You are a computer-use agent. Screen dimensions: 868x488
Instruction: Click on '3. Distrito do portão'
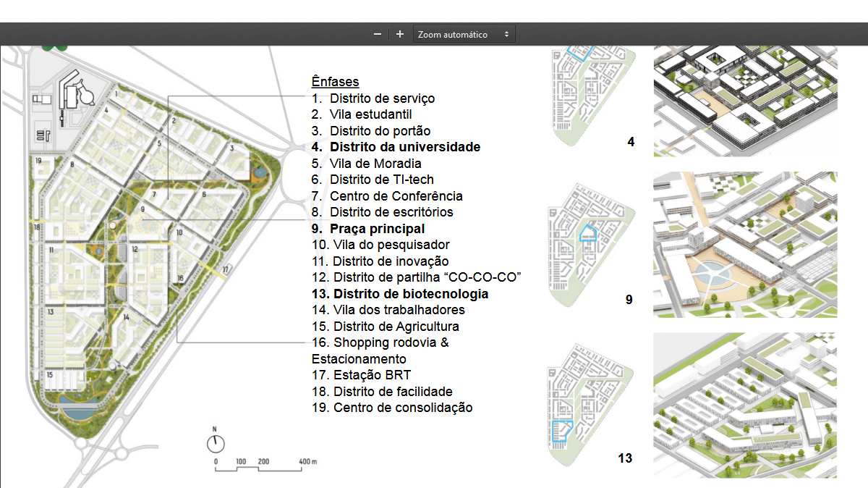[371, 131]
